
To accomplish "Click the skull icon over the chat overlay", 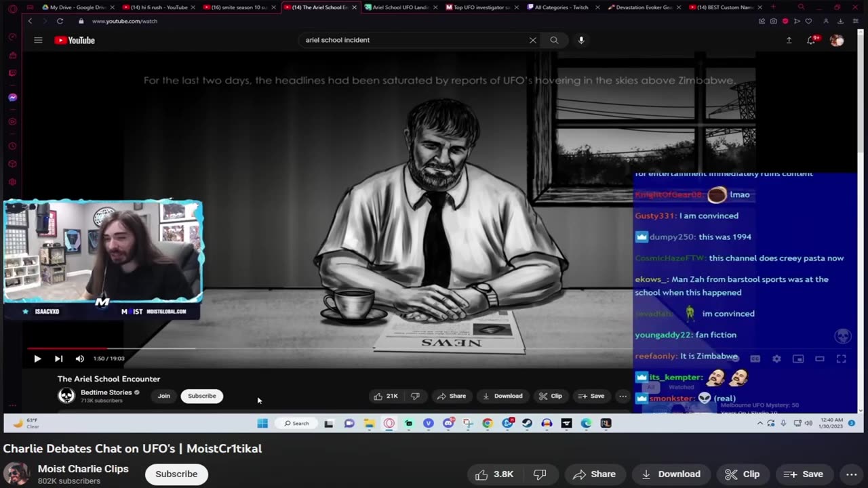I will click(842, 336).
